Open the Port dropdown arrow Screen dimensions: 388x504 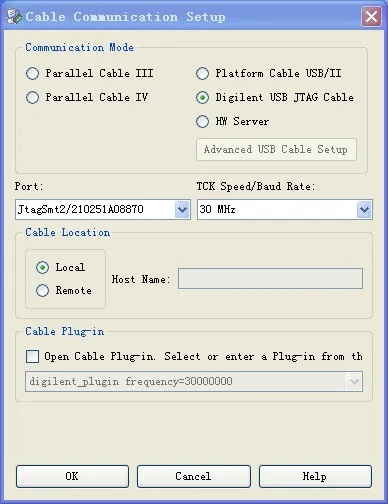coord(182,210)
